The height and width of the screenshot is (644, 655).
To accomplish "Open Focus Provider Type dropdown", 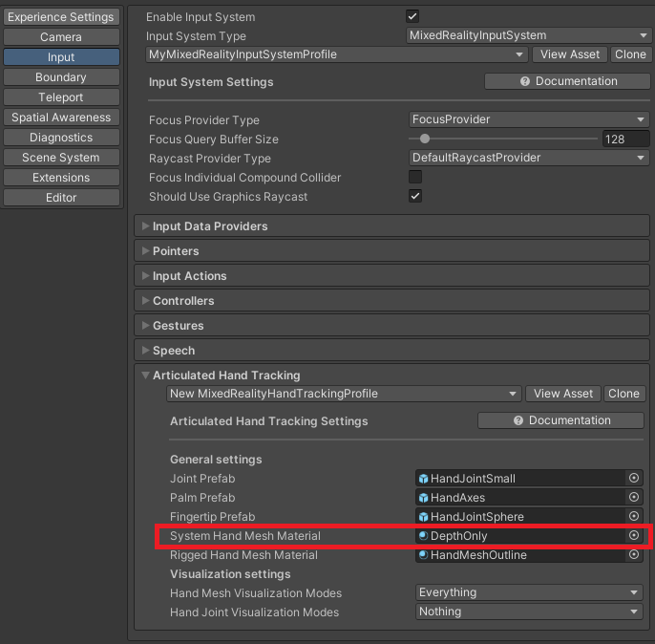I will coord(528,119).
